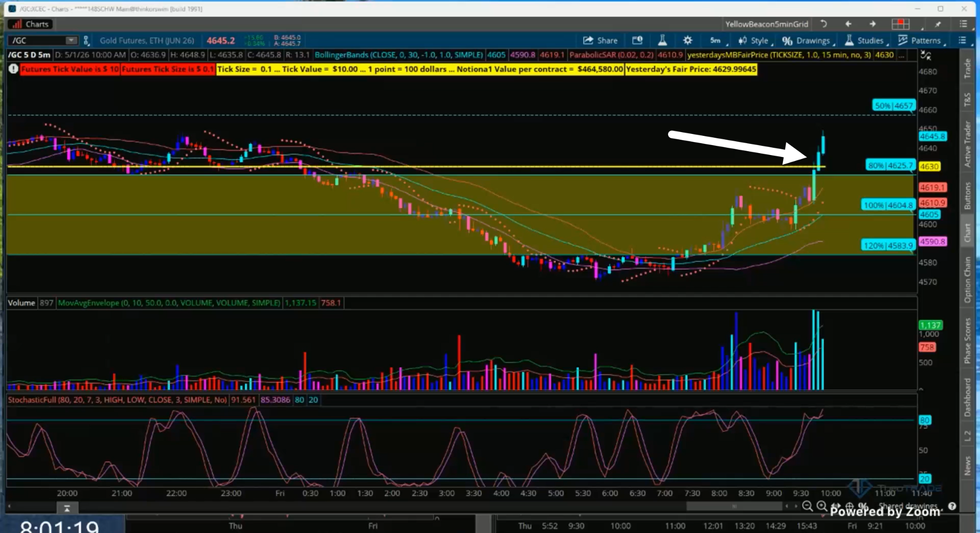This screenshot has height=533, width=980.
Task: Open the T&S side tab
Action: point(967,99)
